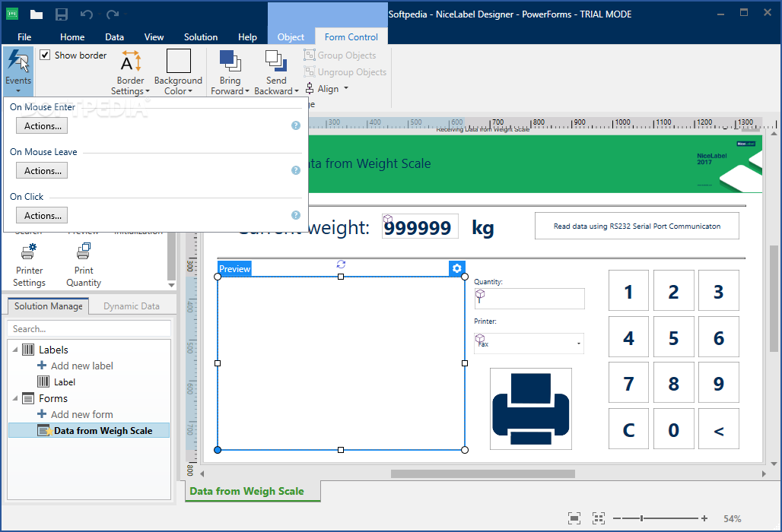Click the Send Backward icon

click(x=276, y=62)
